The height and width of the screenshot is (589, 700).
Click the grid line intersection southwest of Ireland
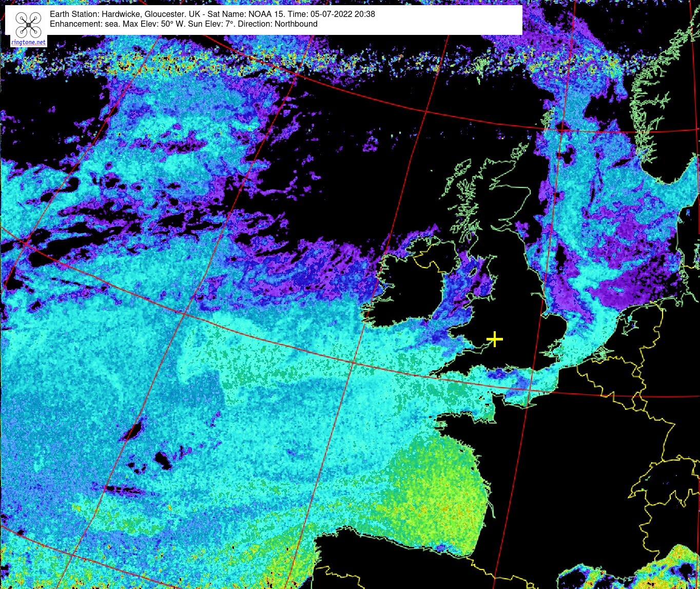(354, 363)
